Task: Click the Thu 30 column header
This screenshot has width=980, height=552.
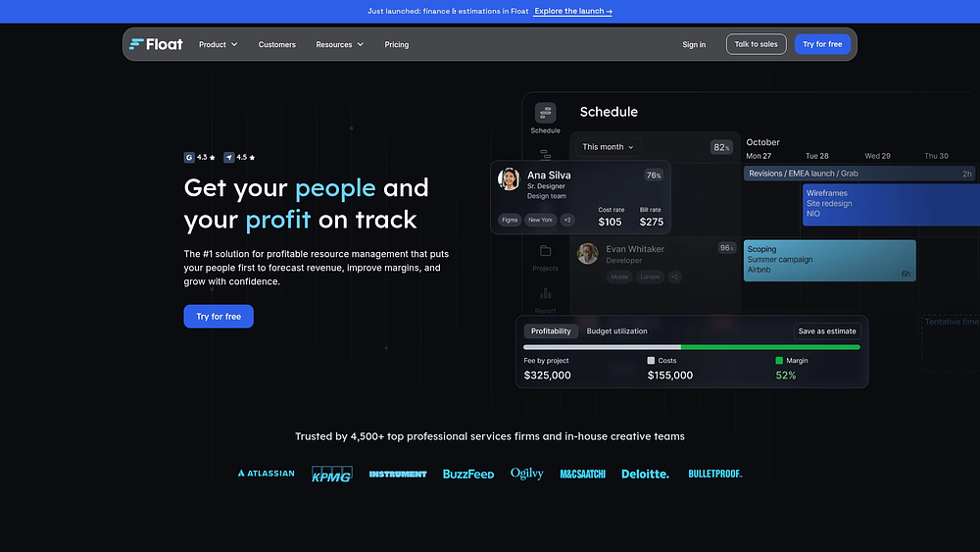Action: click(936, 156)
